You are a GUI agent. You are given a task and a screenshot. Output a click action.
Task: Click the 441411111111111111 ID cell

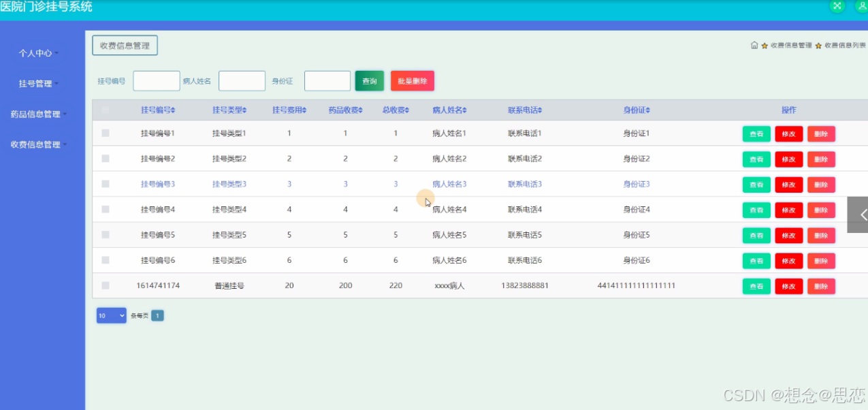pos(637,286)
